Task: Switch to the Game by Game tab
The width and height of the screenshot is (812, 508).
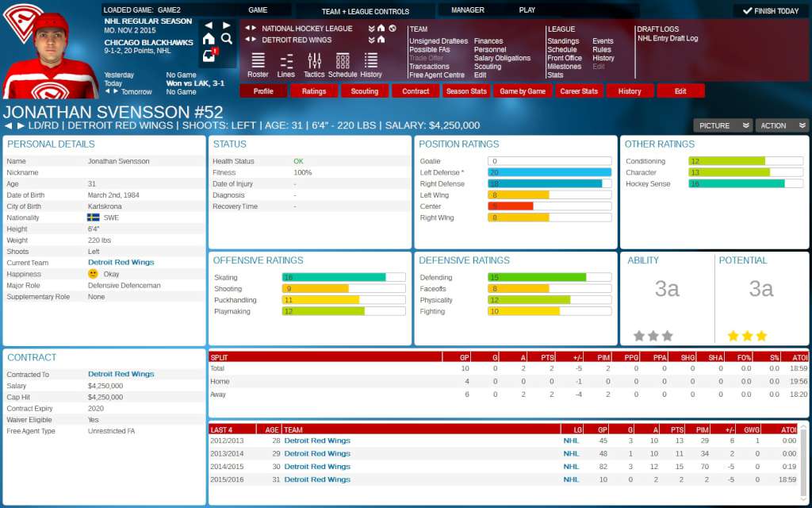Action: click(x=524, y=91)
